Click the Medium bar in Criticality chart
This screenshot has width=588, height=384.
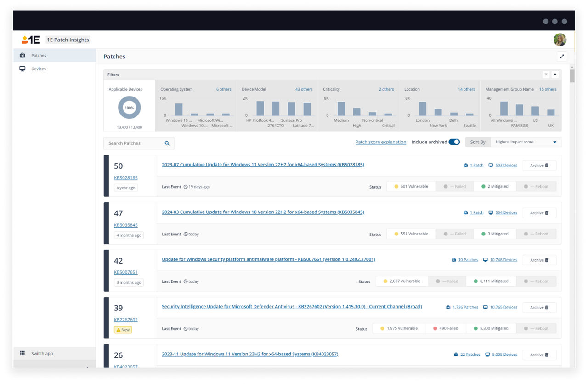pyautogui.click(x=341, y=109)
